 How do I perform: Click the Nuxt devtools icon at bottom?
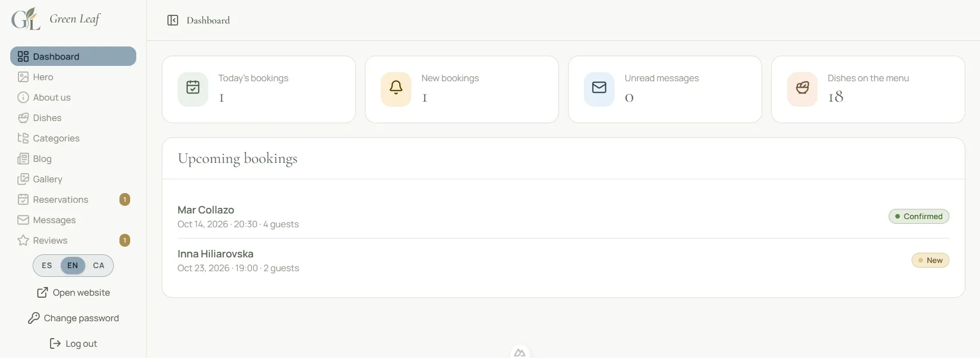click(x=520, y=352)
